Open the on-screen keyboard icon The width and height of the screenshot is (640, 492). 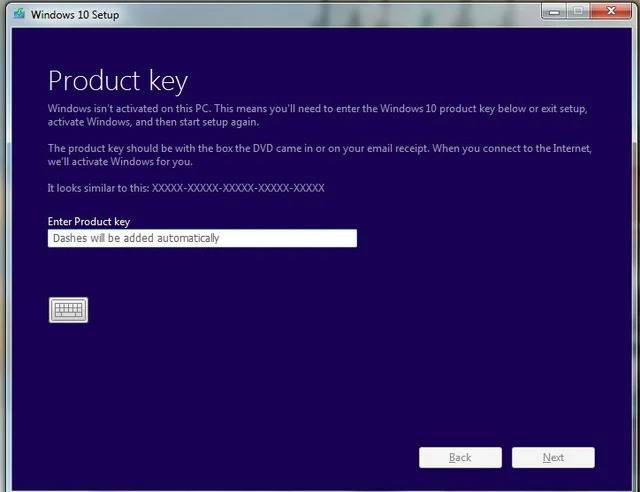pyautogui.click(x=68, y=310)
